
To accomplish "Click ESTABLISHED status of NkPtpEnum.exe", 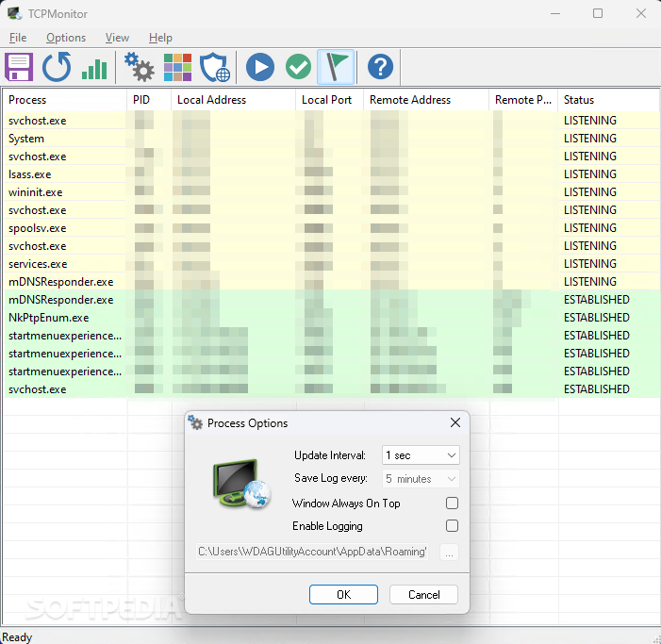I will coord(597,318).
